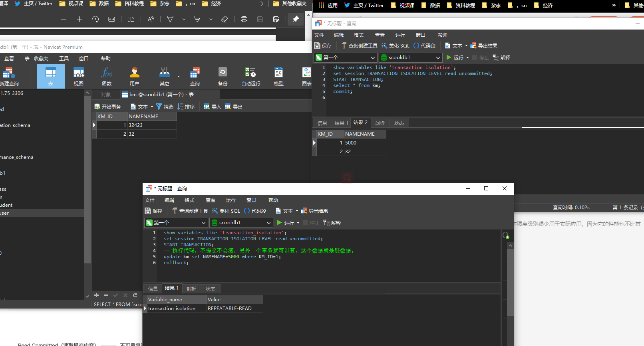Click the rotate icon in the PDF toolbar
Image resolution: width=644 pixels, height=346 pixels.
point(95,19)
